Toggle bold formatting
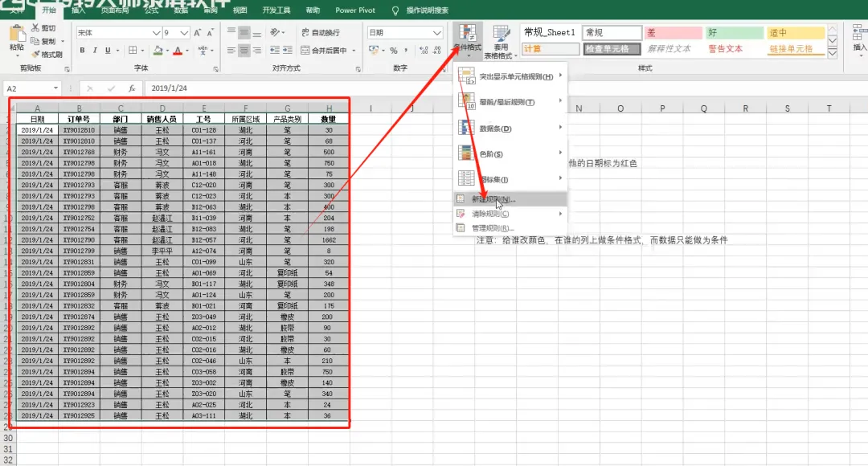The height and width of the screenshot is (466, 868). pos(82,51)
